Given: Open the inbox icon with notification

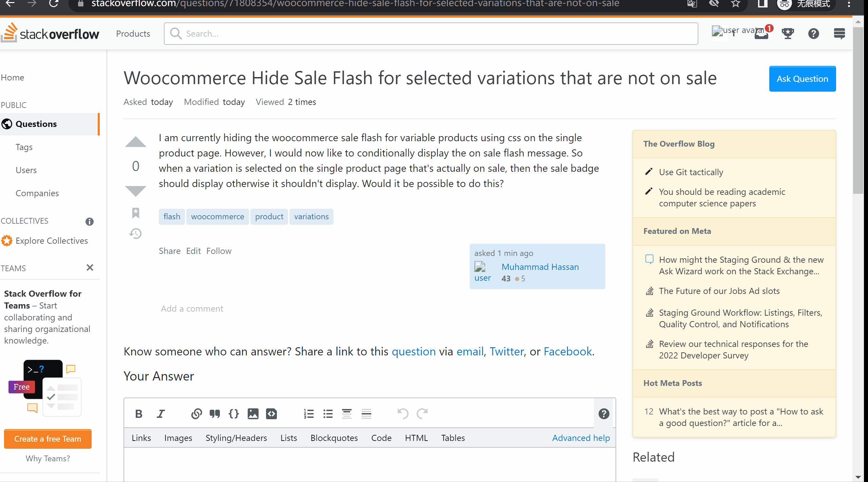Looking at the screenshot, I should pyautogui.click(x=761, y=34).
